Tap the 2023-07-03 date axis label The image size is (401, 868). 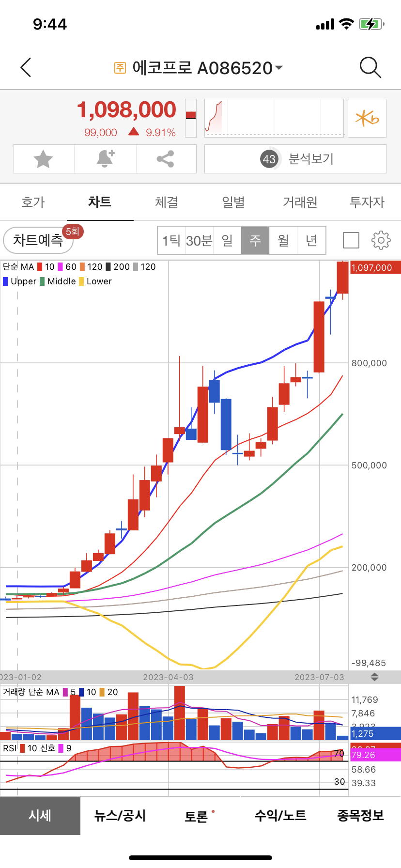[319, 677]
